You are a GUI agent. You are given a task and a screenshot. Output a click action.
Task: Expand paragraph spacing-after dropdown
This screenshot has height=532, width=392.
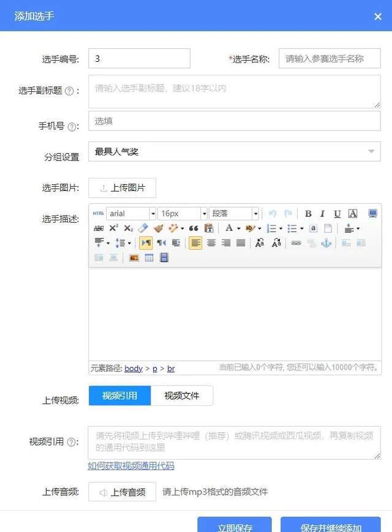coord(108,243)
